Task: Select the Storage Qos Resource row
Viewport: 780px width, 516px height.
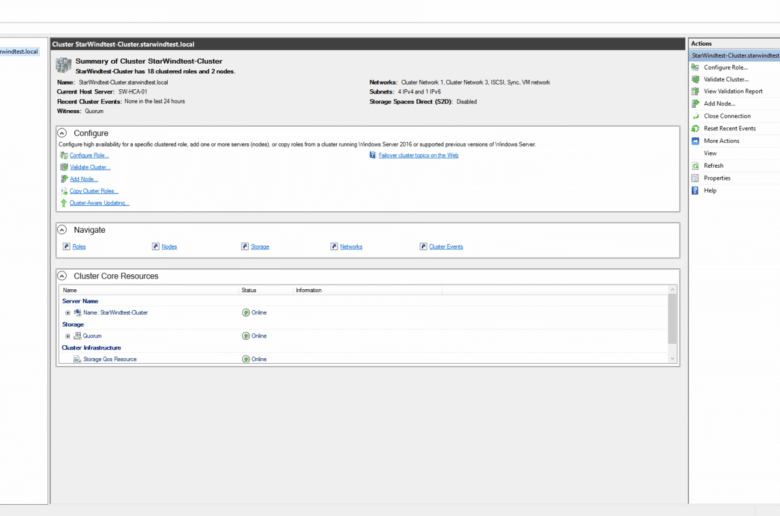Action: click(364, 359)
